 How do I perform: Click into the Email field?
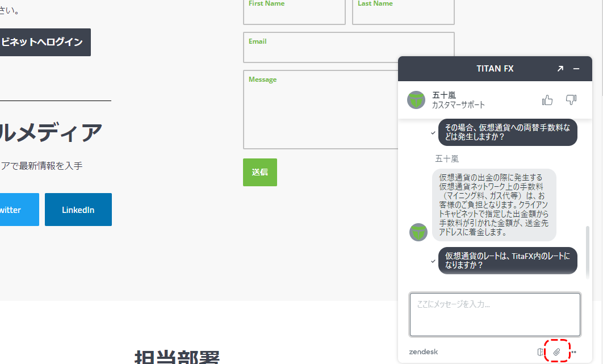(349, 47)
